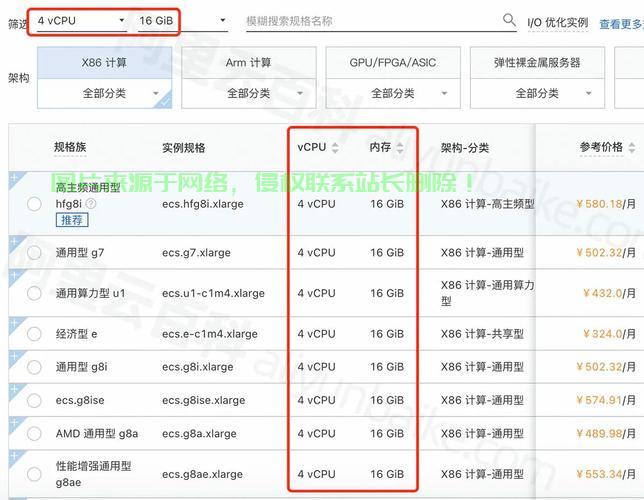Switch to GPU/FPGA/ASIC architecture tab
This screenshot has height=500, width=644.
click(393, 63)
